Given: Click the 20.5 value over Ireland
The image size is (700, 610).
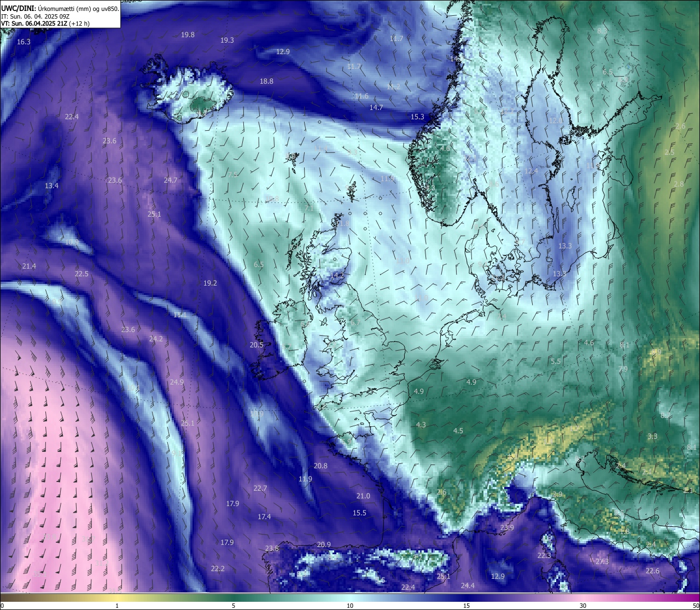Looking at the screenshot, I should (x=256, y=345).
